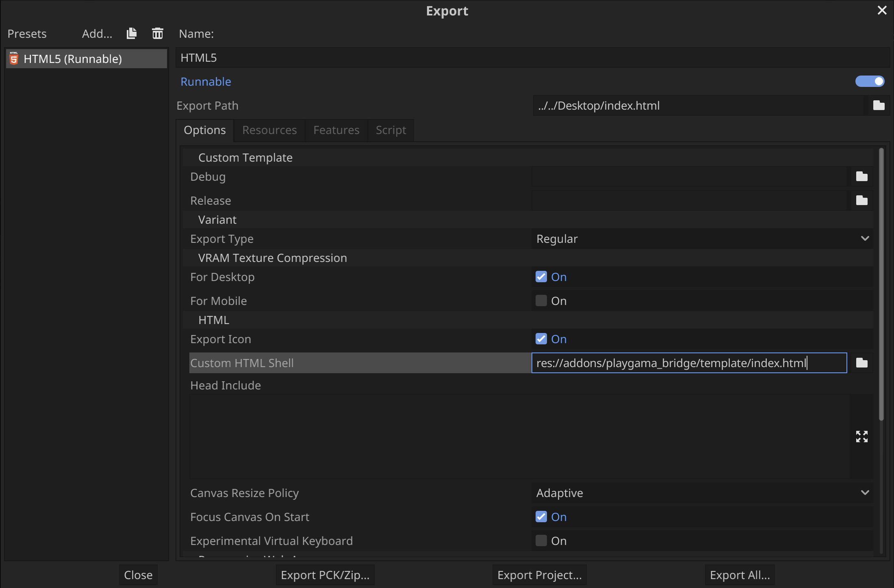
Task: Switch to the Options tab
Action: tap(205, 130)
